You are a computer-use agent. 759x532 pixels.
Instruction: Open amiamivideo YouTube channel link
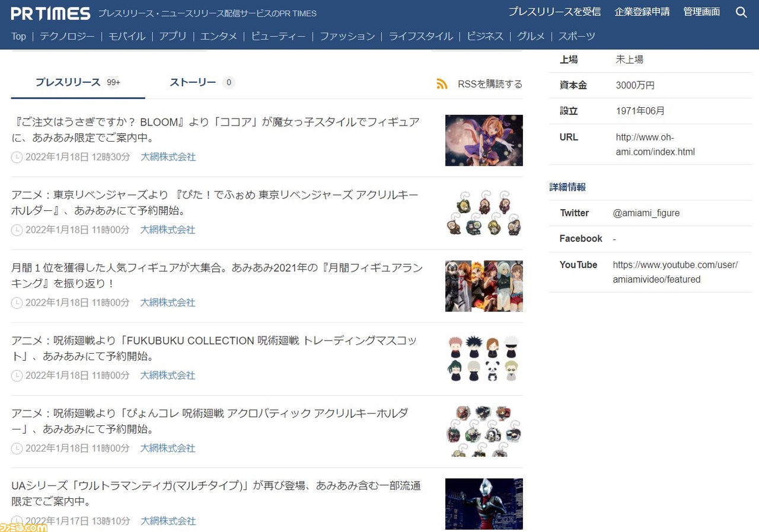click(675, 272)
